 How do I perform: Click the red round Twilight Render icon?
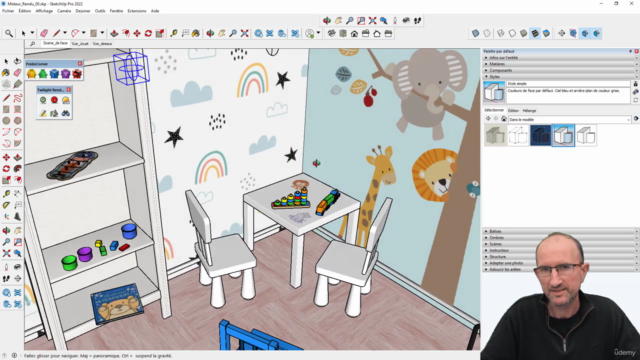[x=54, y=100]
